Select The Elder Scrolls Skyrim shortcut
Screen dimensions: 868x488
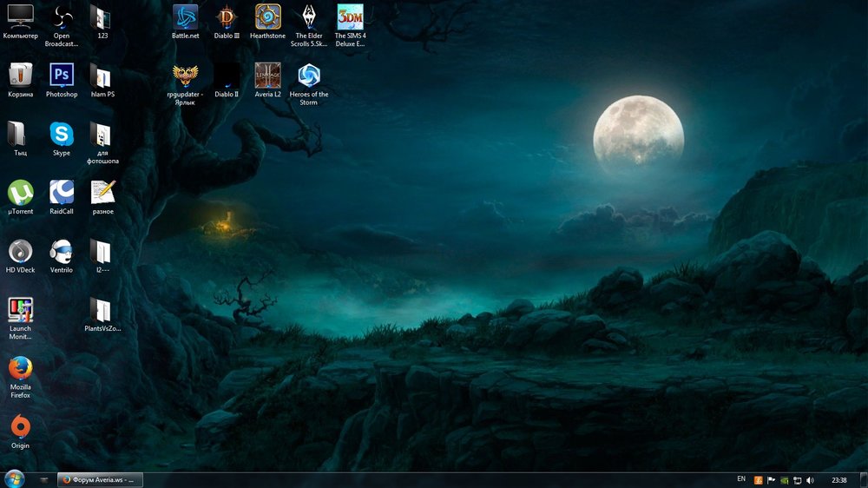pyautogui.click(x=308, y=17)
